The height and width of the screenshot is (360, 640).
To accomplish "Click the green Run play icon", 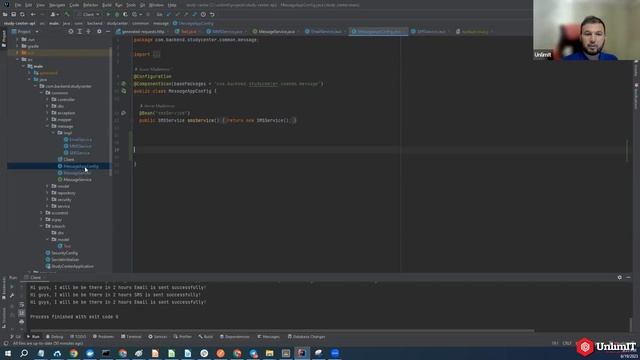I will 108,14.
